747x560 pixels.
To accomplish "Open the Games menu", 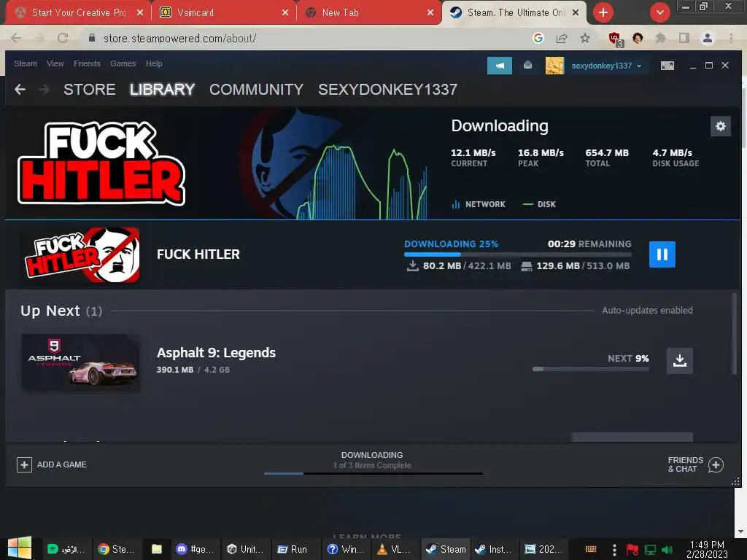I will click(x=123, y=63).
